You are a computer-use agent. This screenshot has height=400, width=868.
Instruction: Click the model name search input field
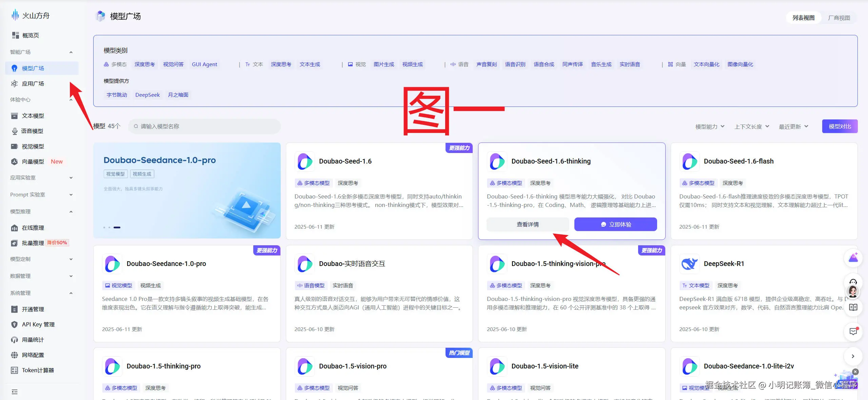[x=207, y=127]
